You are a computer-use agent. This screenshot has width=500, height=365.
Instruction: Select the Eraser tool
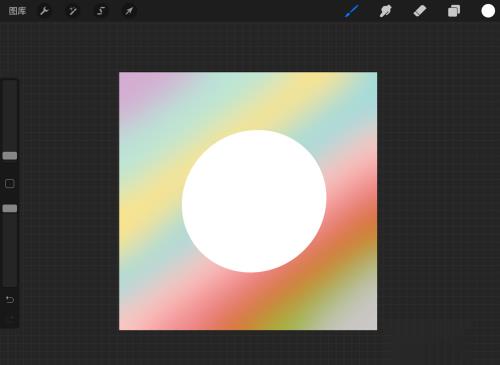pyautogui.click(x=420, y=11)
